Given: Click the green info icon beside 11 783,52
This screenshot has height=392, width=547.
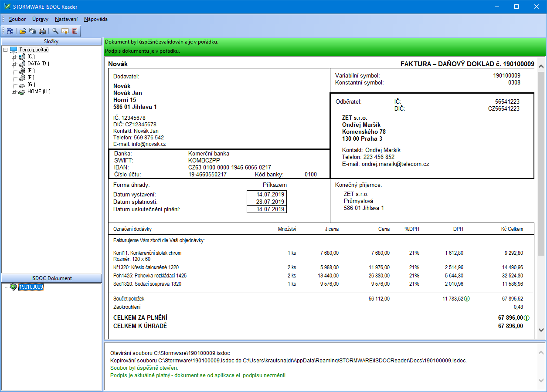Looking at the screenshot, I should pyautogui.click(x=467, y=299).
